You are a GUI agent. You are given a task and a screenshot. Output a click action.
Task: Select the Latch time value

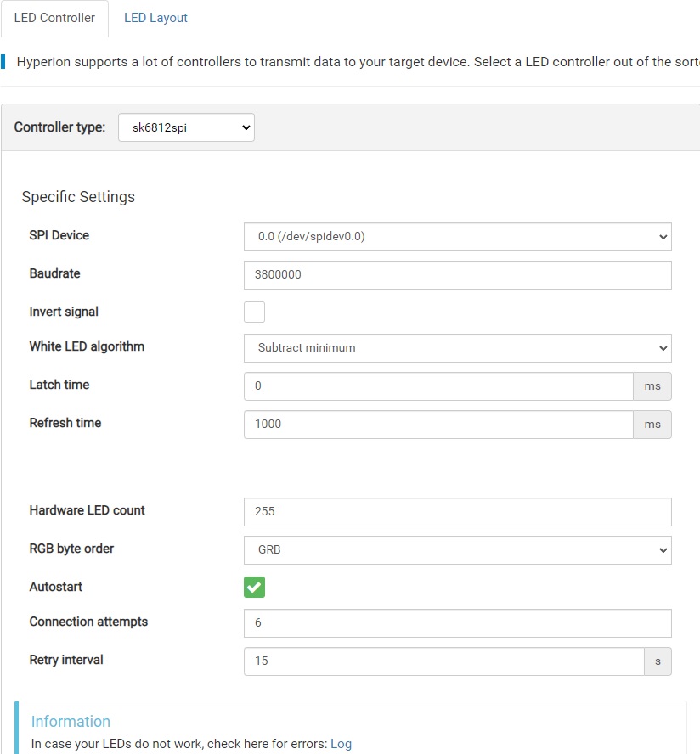point(437,385)
